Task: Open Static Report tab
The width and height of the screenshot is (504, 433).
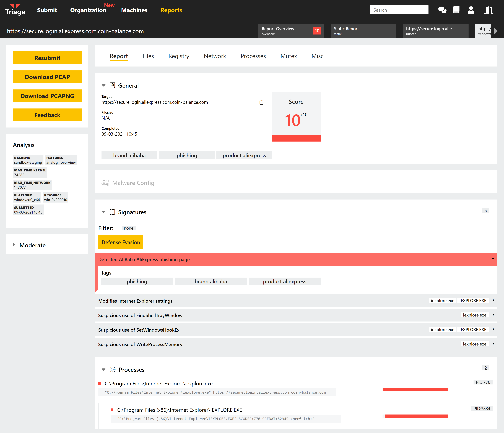Action: click(363, 31)
